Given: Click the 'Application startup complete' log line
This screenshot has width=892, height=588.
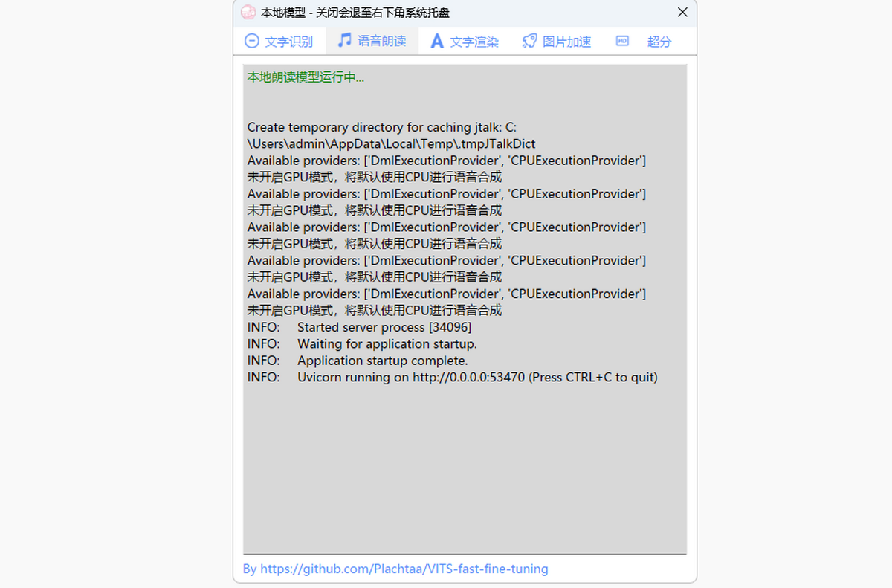Looking at the screenshot, I should click(x=358, y=361).
